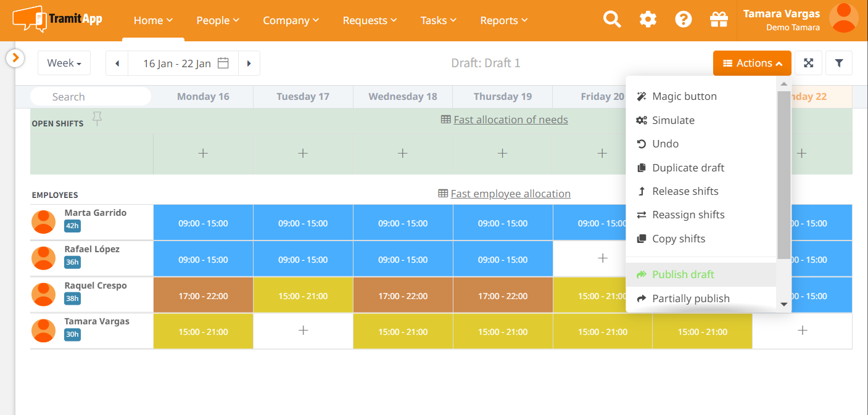Go to the next week arrow
This screenshot has height=415, width=868.
pyautogui.click(x=249, y=63)
